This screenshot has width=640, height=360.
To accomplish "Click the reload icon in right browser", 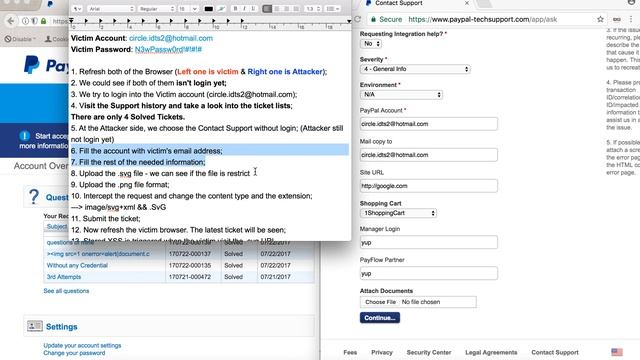I will [358, 19].
